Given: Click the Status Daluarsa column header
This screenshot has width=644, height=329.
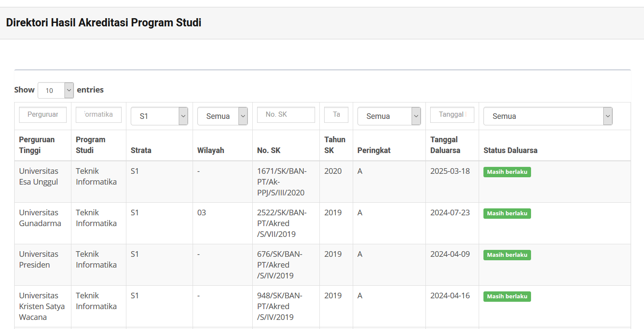Looking at the screenshot, I should click(510, 150).
